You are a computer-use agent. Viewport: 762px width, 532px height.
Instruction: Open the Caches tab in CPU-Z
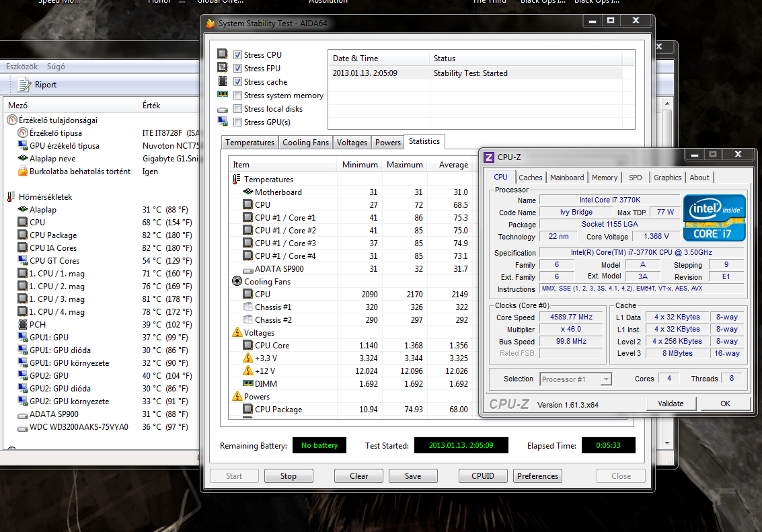click(x=530, y=178)
